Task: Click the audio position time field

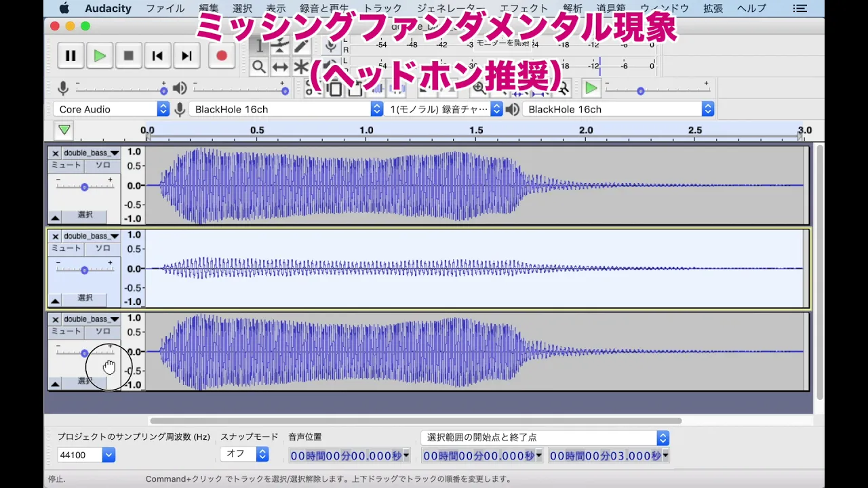Action: pos(349,455)
